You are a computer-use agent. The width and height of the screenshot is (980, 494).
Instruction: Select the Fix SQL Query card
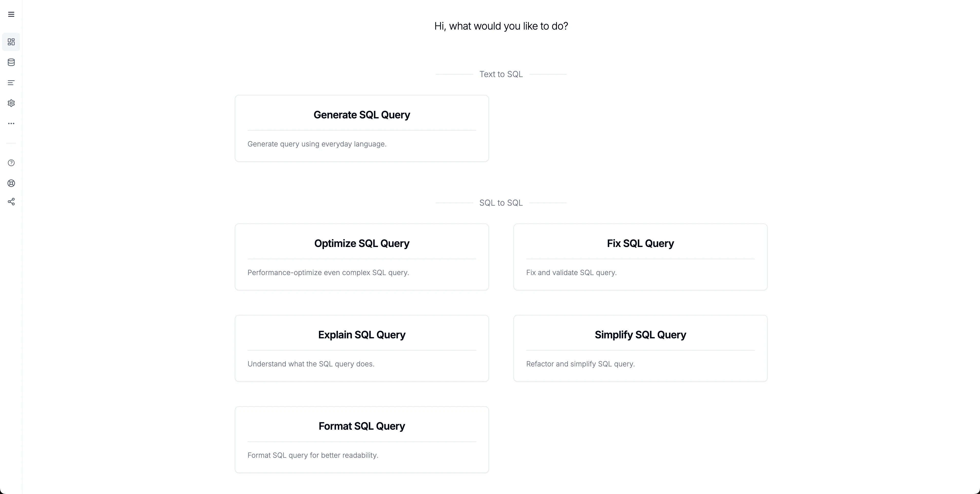(x=640, y=243)
